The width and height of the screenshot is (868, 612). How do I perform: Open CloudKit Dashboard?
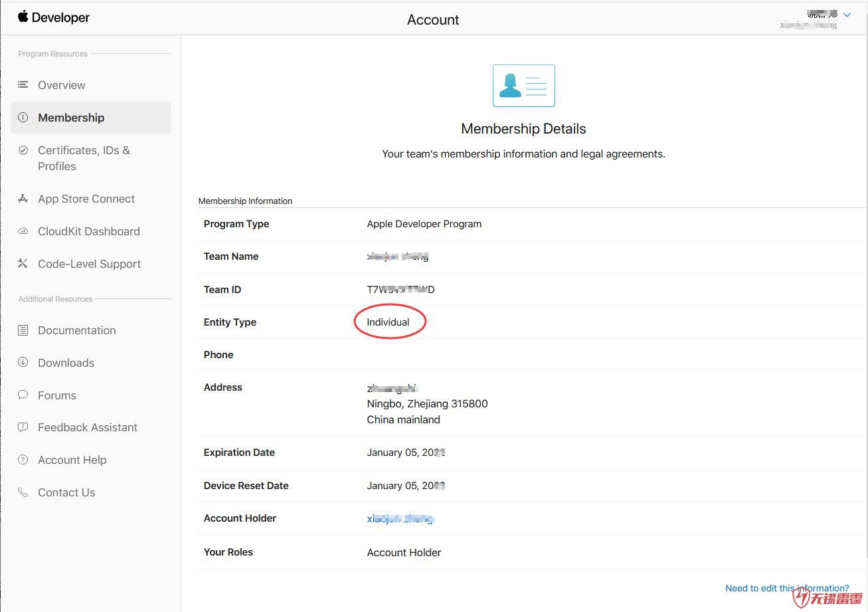coord(89,231)
